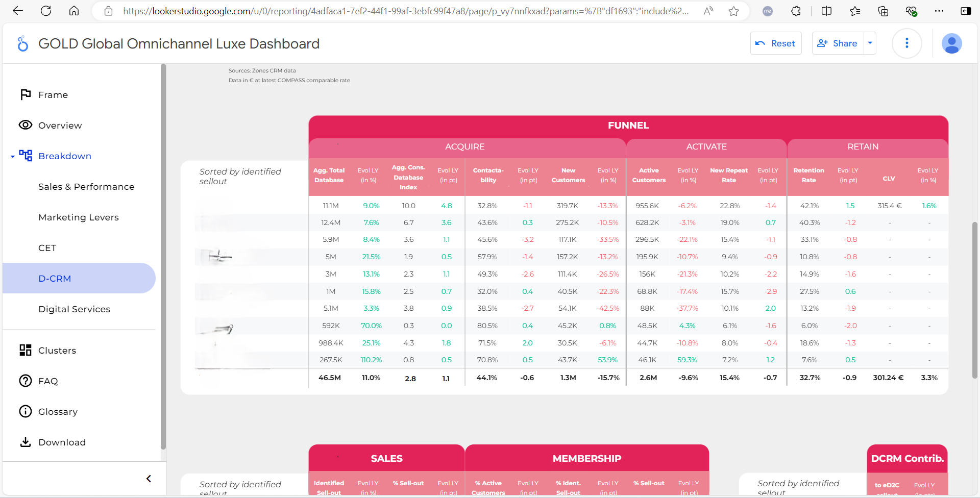Open the three-dot more options menu

pyautogui.click(x=906, y=43)
